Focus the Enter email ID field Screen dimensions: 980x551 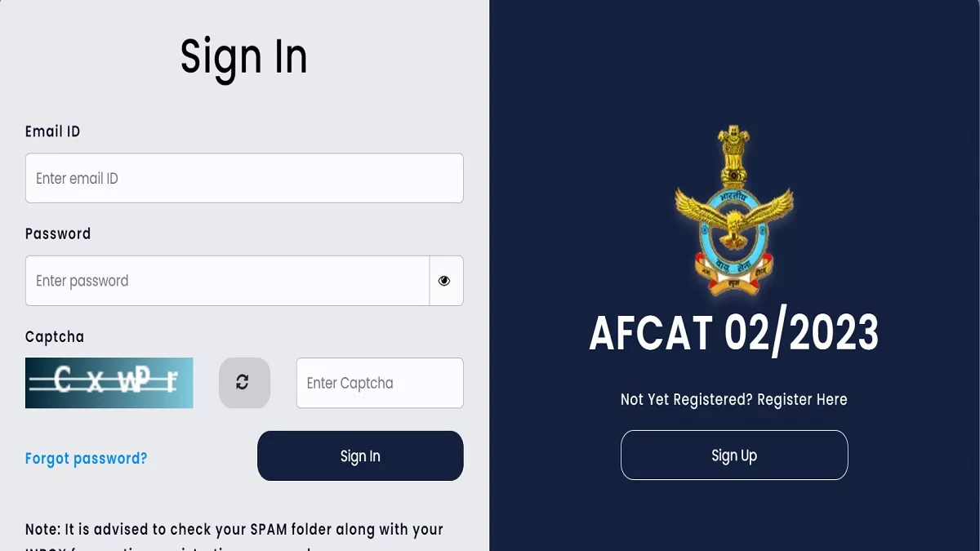point(244,178)
